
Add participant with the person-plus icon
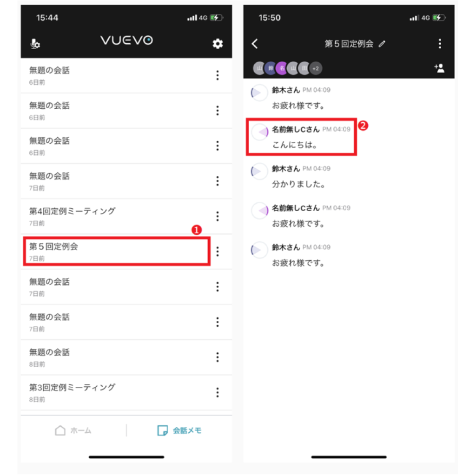[x=439, y=68]
